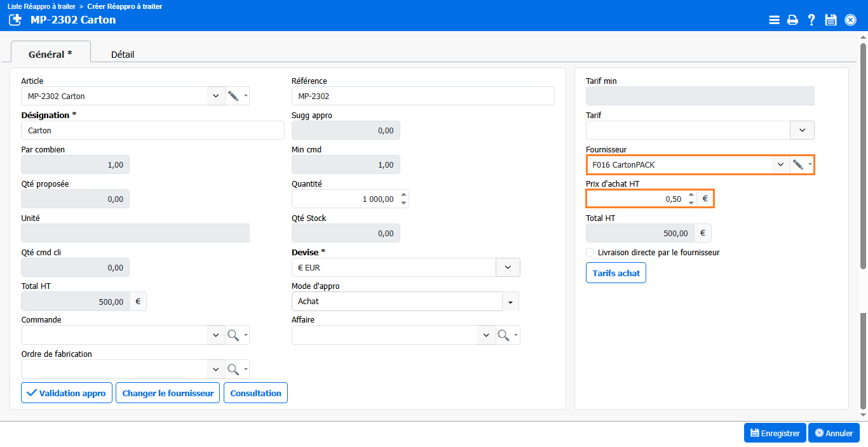Click the Tarifs achat button
This screenshot has width=868, height=447.
click(616, 273)
